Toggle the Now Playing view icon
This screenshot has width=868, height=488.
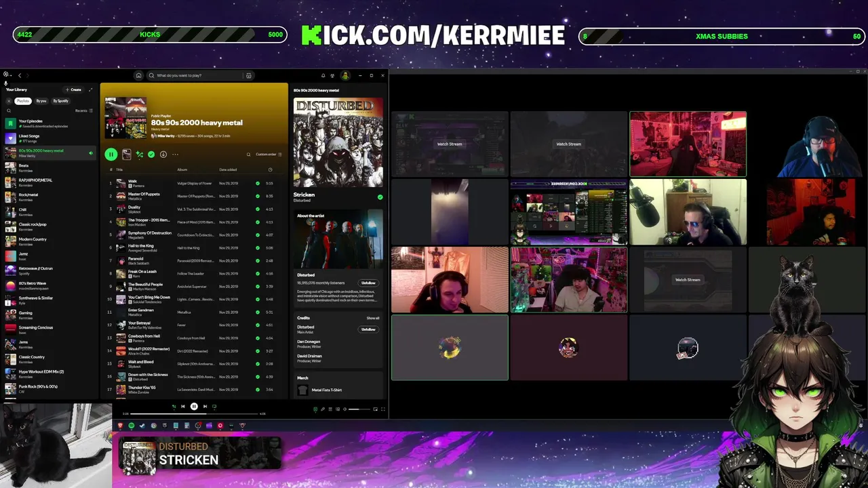click(315, 409)
